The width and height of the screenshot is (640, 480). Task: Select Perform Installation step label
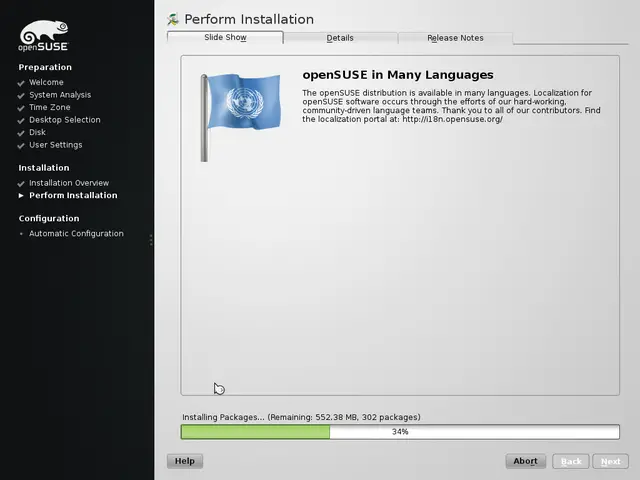[x=73, y=195]
